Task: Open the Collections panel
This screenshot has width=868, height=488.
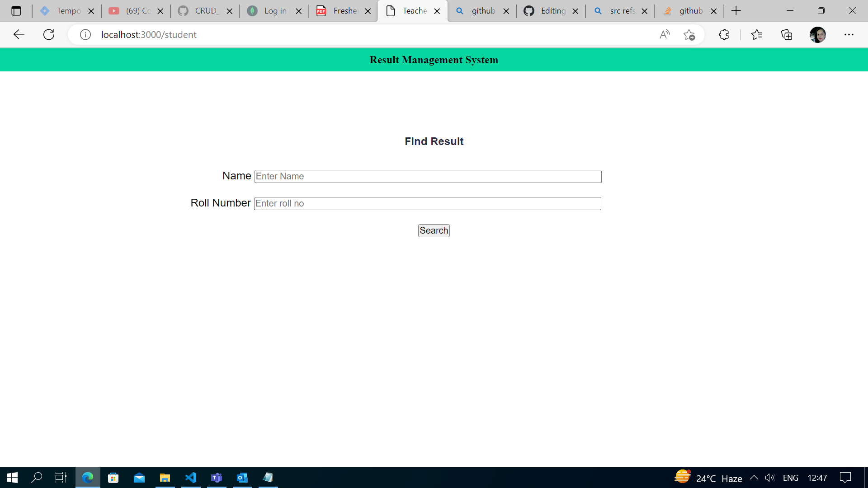Action: coord(787,34)
